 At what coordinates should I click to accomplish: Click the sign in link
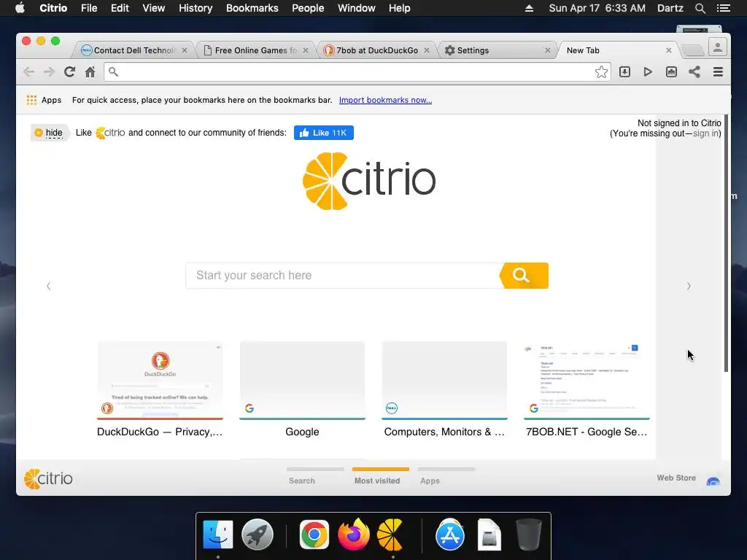click(705, 133)
